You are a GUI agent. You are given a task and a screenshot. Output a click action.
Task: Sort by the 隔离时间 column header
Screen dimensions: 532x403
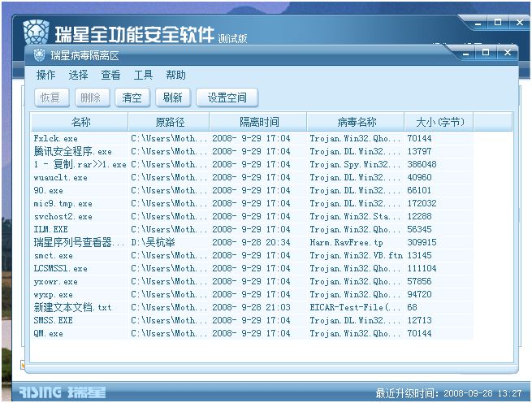[x=258, y=122]
